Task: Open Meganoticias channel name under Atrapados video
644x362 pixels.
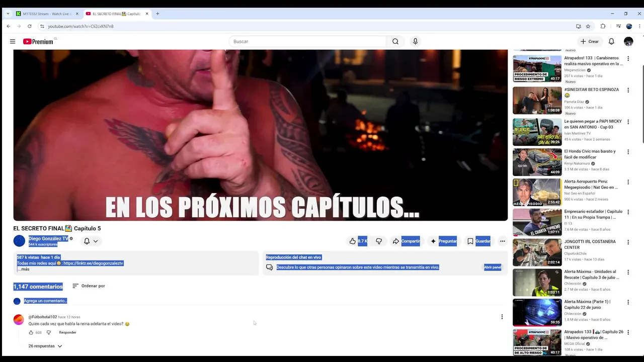Action: (575, 70)
